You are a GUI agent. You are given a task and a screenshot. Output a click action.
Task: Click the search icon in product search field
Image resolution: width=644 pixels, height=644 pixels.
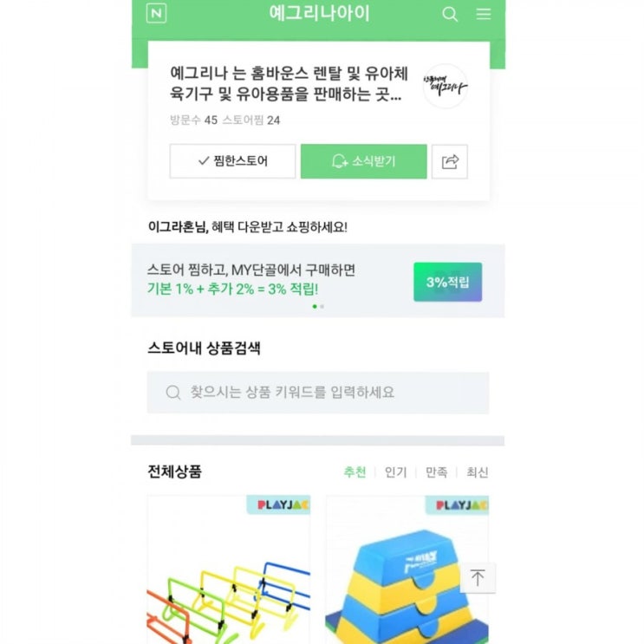coord(172,393)
